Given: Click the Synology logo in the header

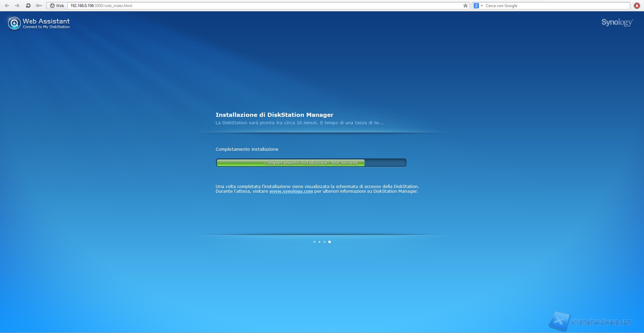Looking at the screenshot, I should (x=617, y=22).
